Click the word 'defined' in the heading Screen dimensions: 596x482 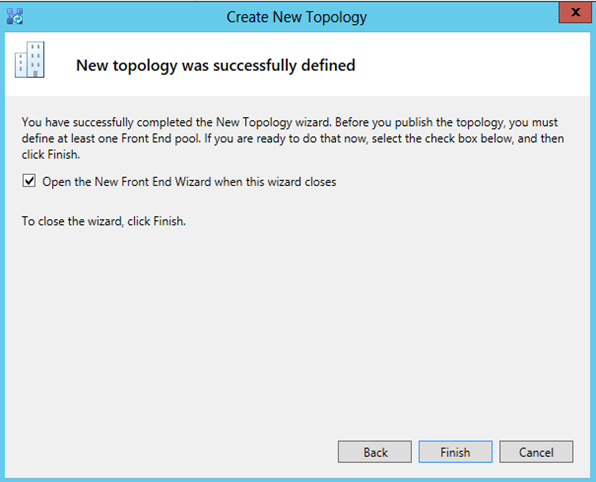pyautogui.click(x=328, y=65)
